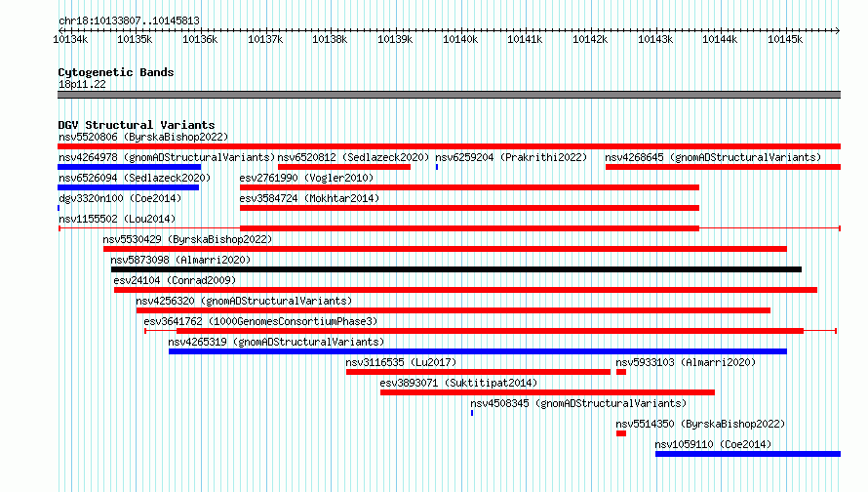The image size is (868, 492).
Task: Select the nsv5520806 red variant bar
Action: (449, 146)
